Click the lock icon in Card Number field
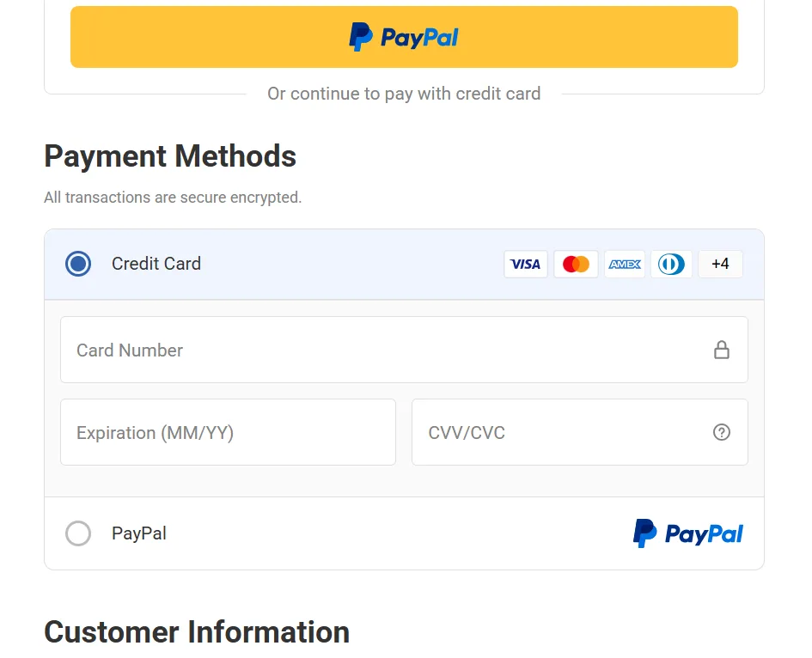Image resolution: width=812 pixels, height=658 pixels. click(722, 350)
